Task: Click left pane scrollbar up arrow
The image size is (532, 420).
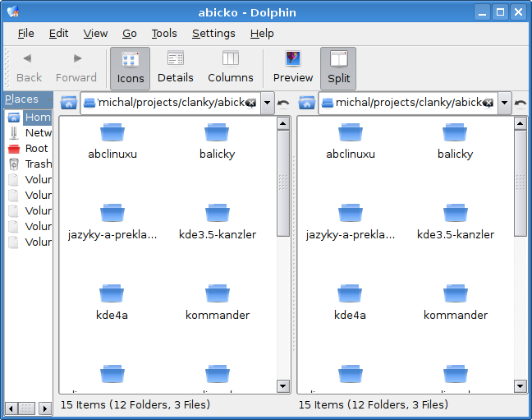Action: point(283,123)
